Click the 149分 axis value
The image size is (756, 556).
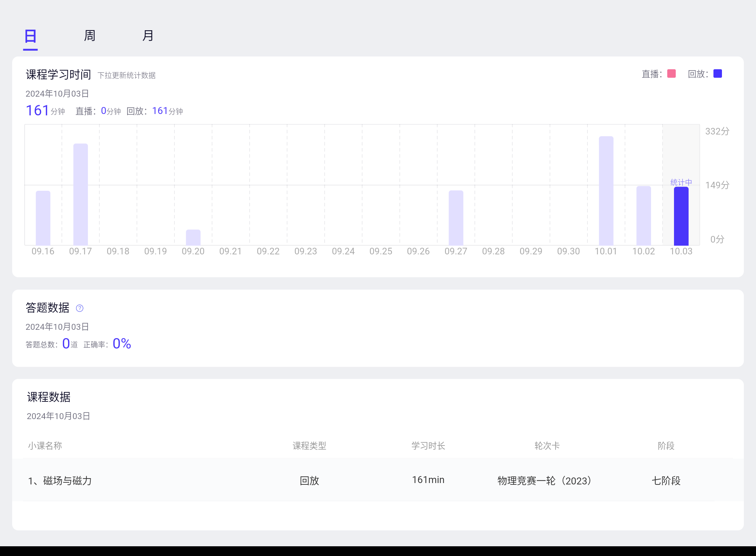[717, 185]
